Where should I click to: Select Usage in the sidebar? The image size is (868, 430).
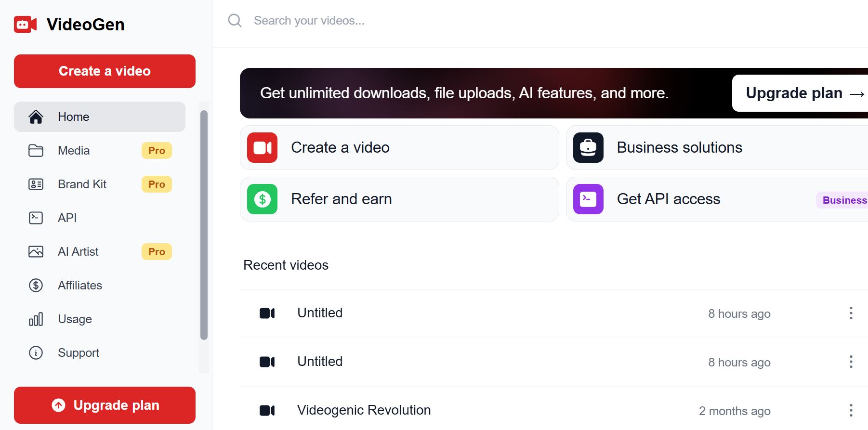75,319
